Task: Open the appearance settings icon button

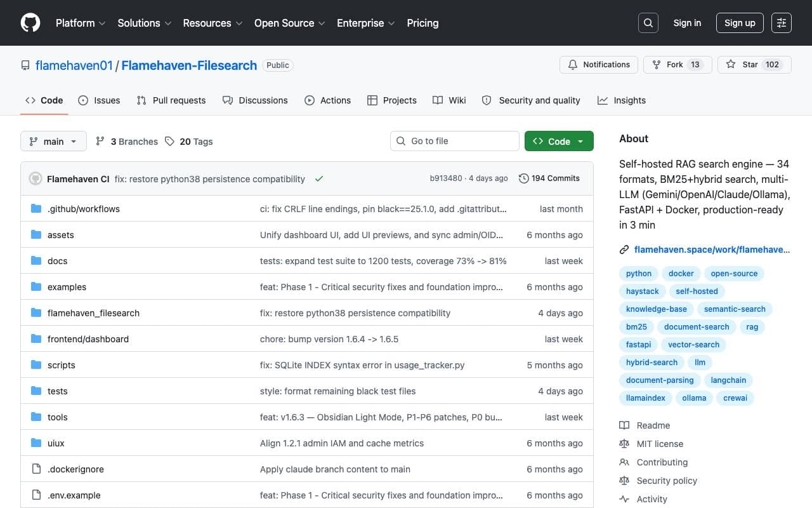Action: pyautogui.click(x=782, y=23)
